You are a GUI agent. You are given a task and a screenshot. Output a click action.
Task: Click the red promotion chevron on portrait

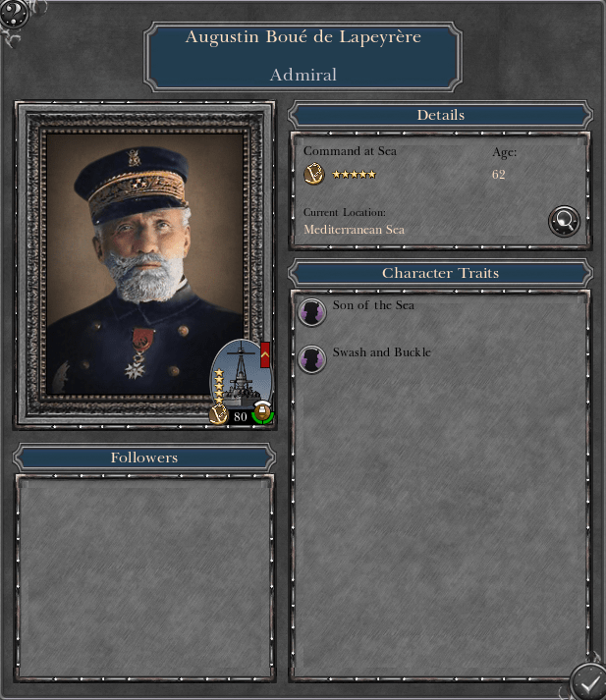tap(265, 355)
